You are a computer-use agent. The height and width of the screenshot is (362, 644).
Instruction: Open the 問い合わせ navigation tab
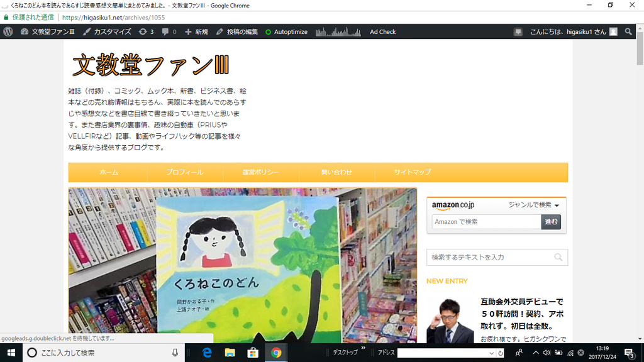(x=337, y=172)
